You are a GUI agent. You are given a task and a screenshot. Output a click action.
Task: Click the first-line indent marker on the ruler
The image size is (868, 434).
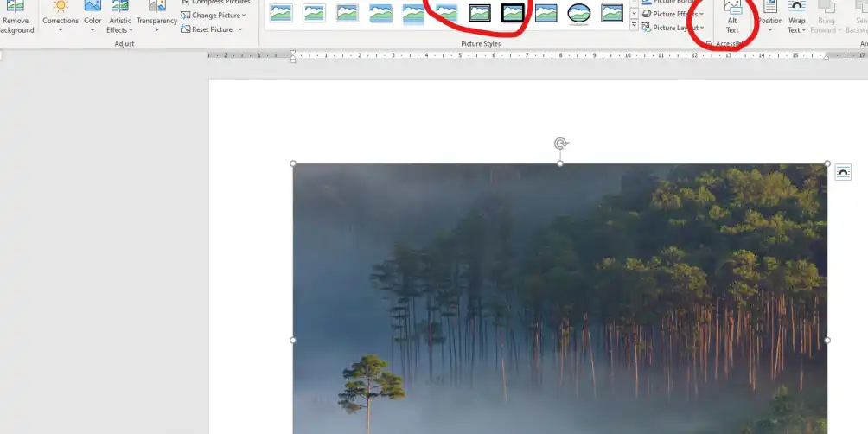pos(293,53)
